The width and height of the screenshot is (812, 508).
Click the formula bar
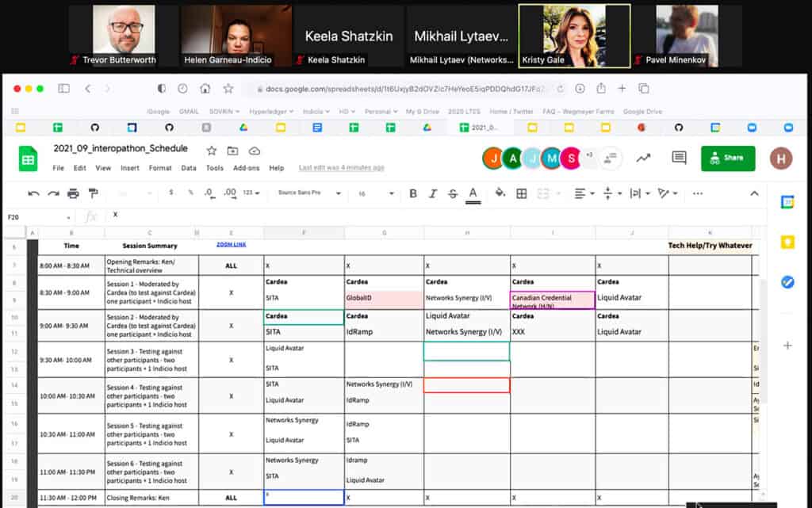coord(435,216)
